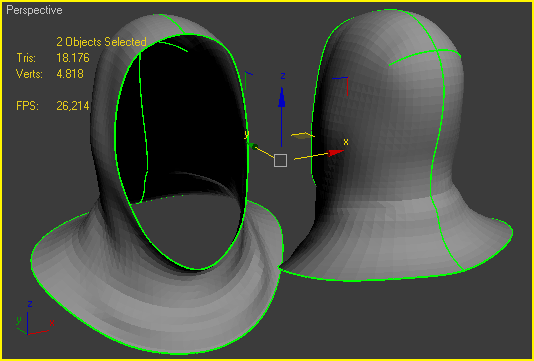Click the FPS readout 26,214
The height and width of the screenshot is (361, 534).
point(73,106)
